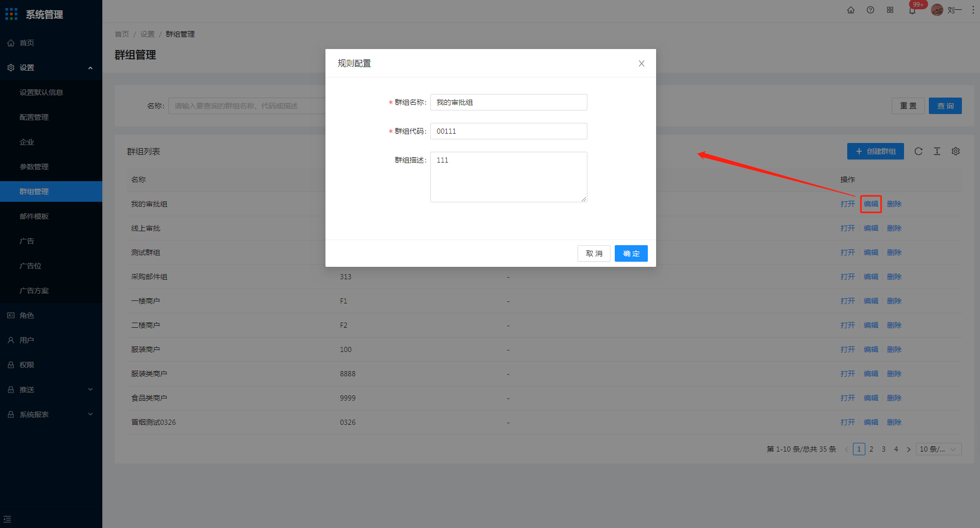The width and height of the screenshot is (980, 528).
Task: Click the 食品类商户 name cell
Action: coord(149,398)
